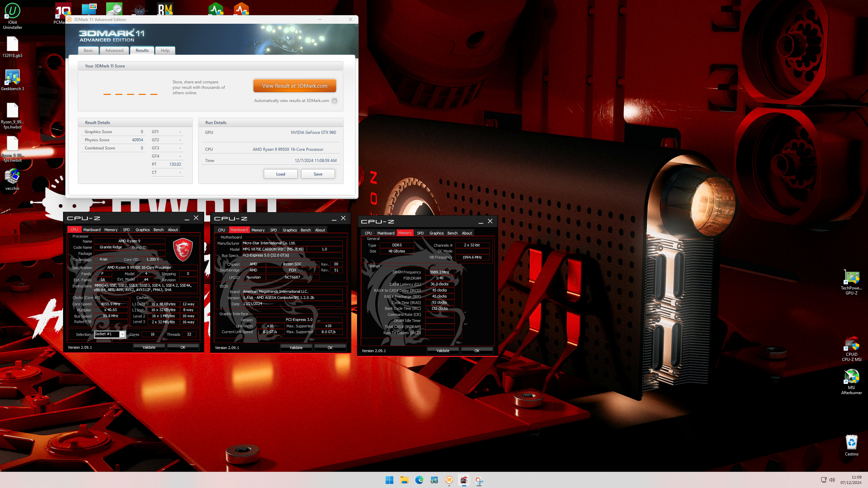Launch the Geekbench 3 desktop shortcut
Screen dimensions: 868x488
[13, 80]
